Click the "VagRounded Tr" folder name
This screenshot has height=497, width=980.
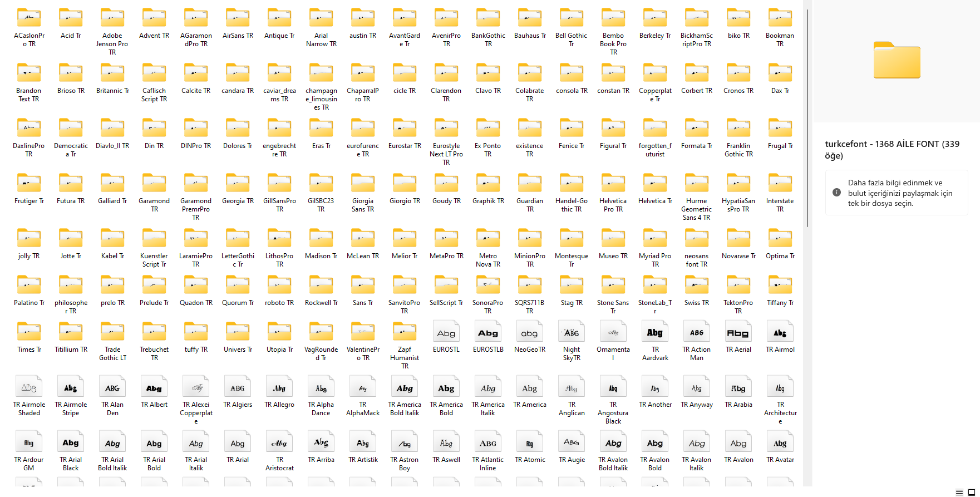(x=321, y=353)
